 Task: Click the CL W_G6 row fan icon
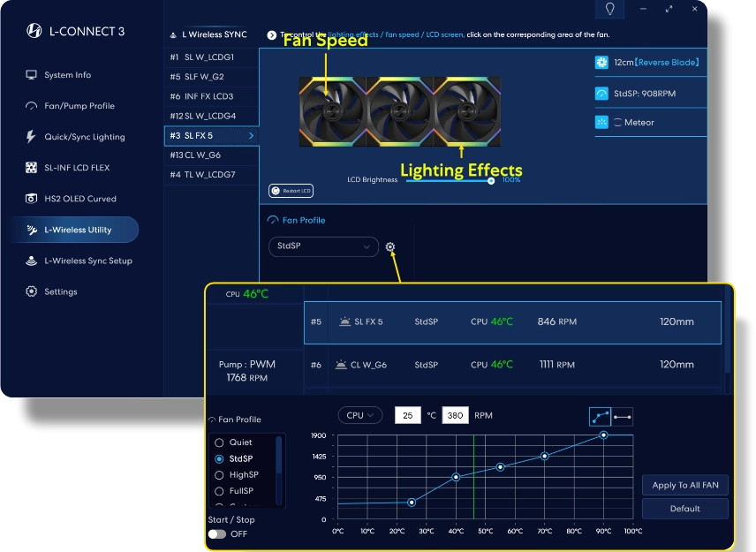[341, 365]
